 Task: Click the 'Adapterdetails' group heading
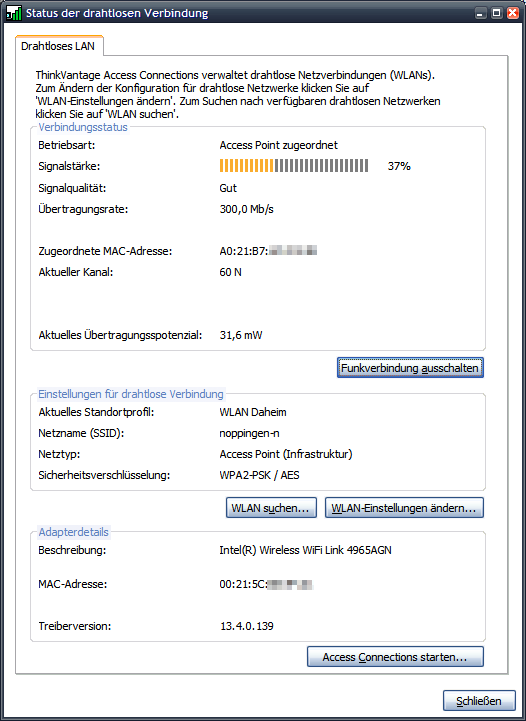74,532
